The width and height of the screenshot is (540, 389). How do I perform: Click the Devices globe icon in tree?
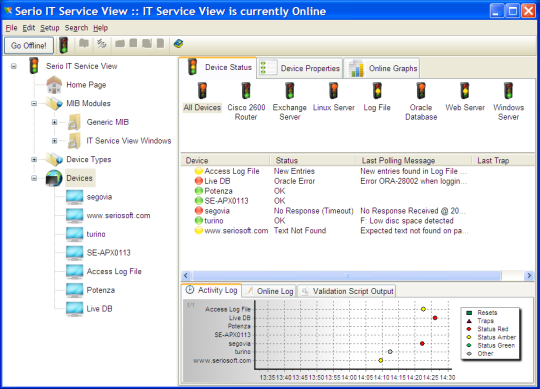[x=54, y=178]
